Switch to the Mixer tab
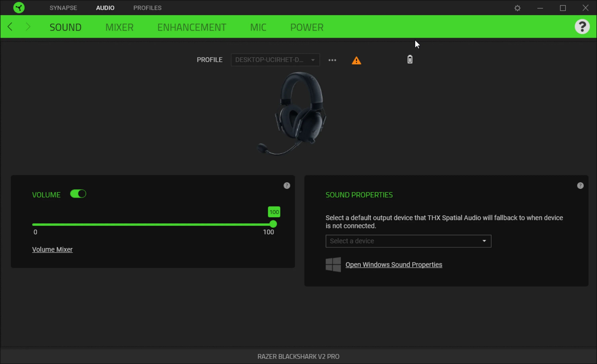This screenshot has width=597, height=364. tap(119, 27)
